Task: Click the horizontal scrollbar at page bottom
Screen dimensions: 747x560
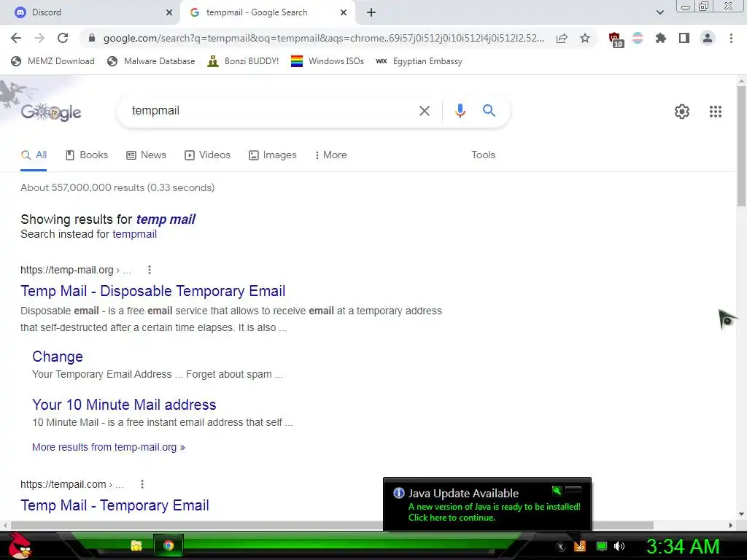Action: (332, 525)
